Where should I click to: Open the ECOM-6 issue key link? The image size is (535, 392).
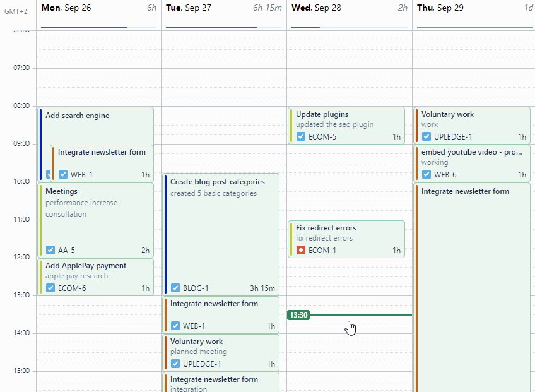pyautogui.click(x=72, y=288)
